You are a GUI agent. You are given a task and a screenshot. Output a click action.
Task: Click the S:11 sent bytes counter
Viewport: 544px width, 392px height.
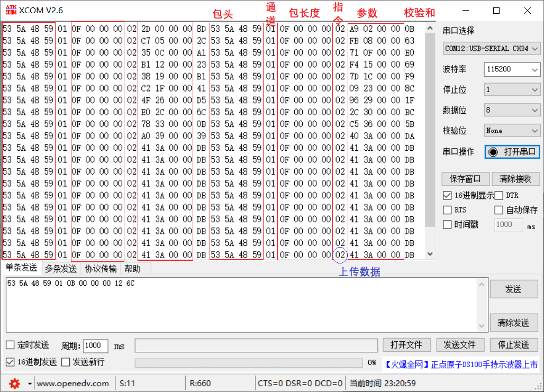tap(127, 384)
